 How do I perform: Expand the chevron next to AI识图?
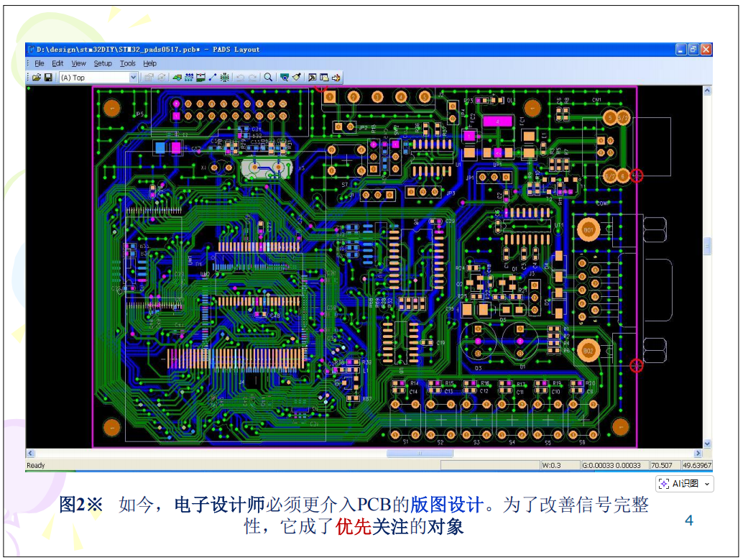[x=707, y=484]
